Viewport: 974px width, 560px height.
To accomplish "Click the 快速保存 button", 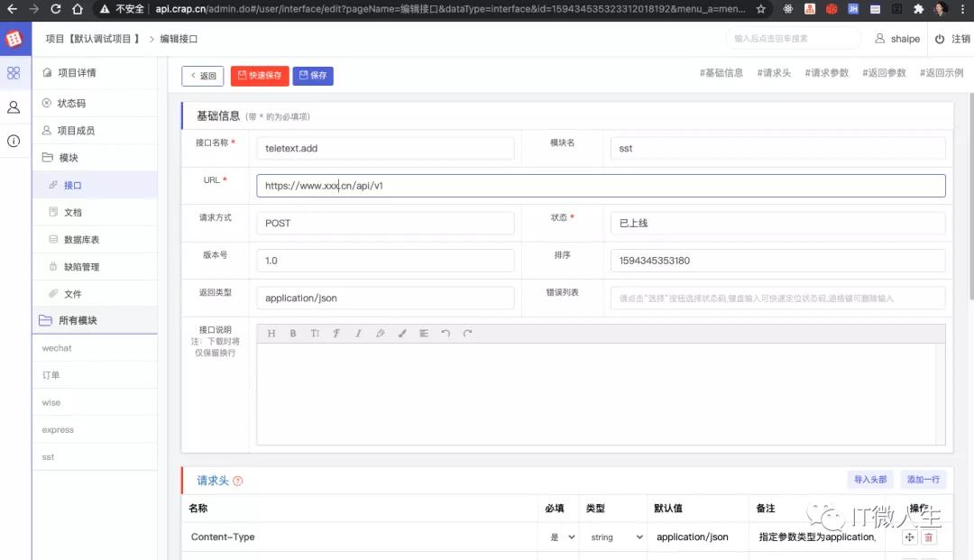I will [259, 76].
